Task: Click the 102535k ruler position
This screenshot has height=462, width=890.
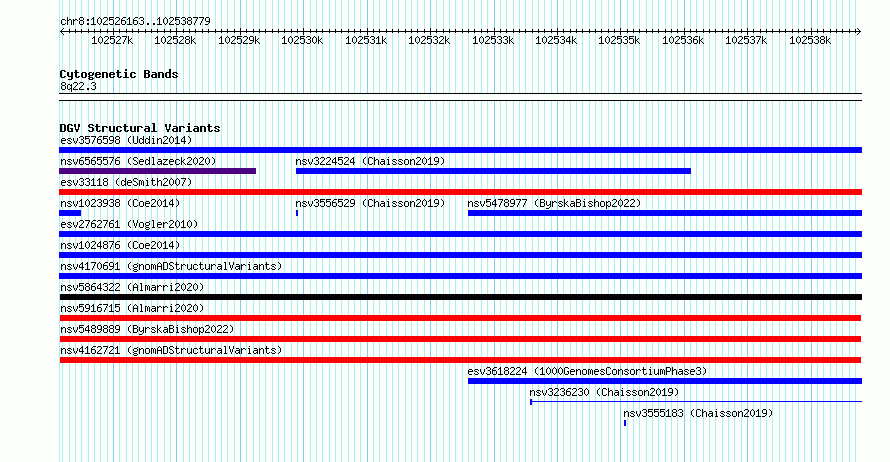Action: (x=619, y=40)
